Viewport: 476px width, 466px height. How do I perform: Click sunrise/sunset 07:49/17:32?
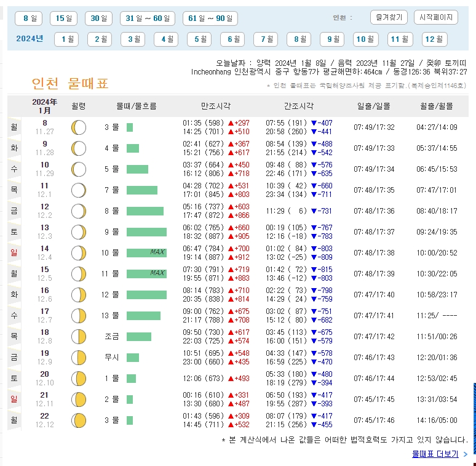click(374, 127)
